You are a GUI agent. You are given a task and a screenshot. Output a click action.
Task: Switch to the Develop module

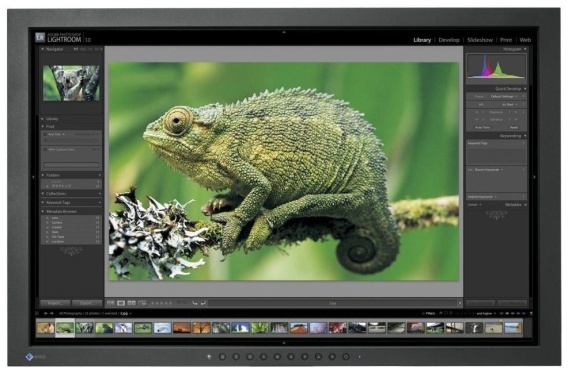tap(449, 40)
